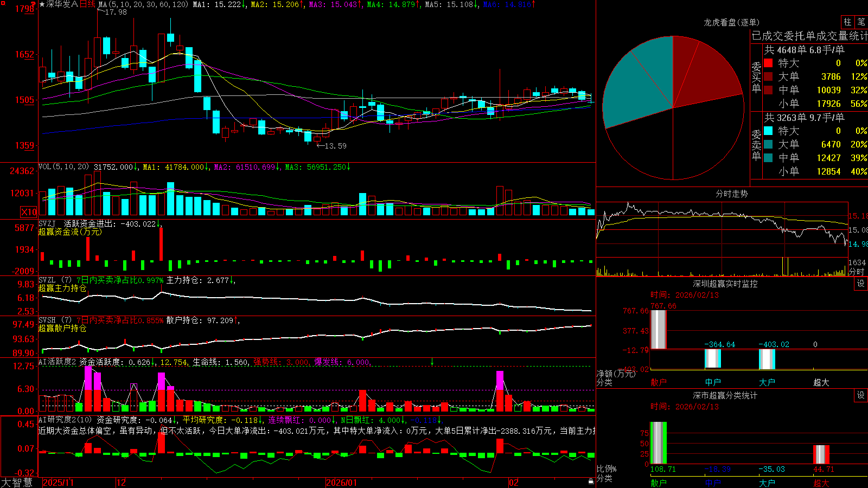Image resolution: width=868 pixels, height=488 pixels.
Task: Click the 中户 label in 深圳超赢实时监控
Action: pyautogui.click(x=713, y=382)
